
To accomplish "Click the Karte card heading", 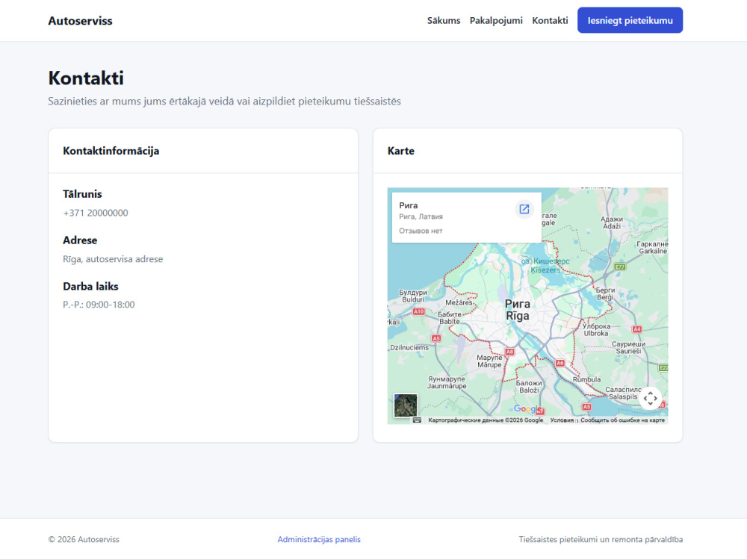I will pos(400,151).
